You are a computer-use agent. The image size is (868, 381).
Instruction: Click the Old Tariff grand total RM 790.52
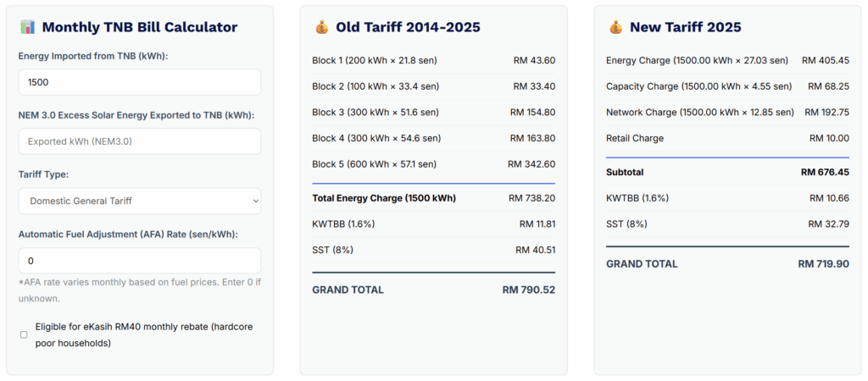[528, 290]
